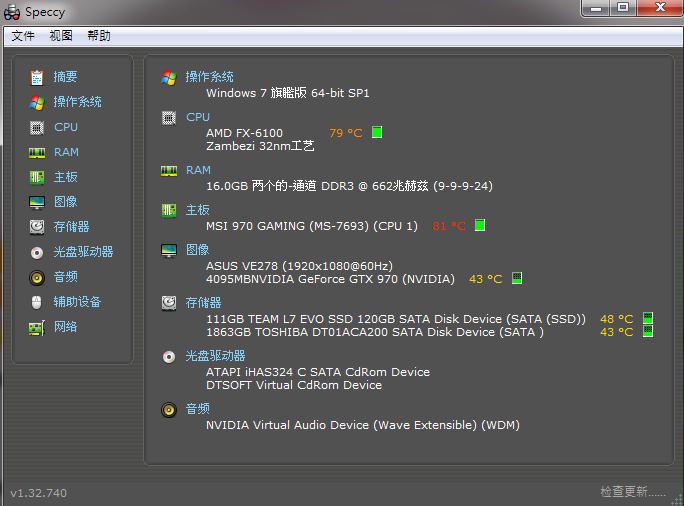Click the 操作系统 heading in summary panel
This screenshot has height=506, width=684.
click(209, 77)
